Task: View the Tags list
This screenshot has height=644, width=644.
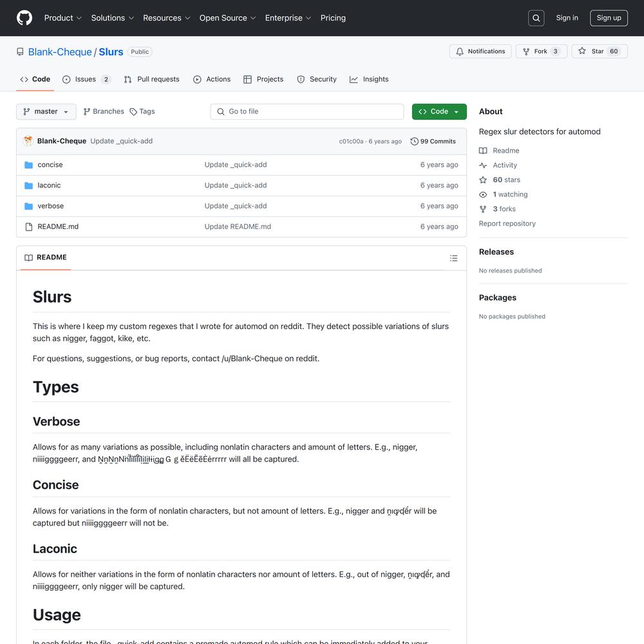Action: click(x=142, y=111)
